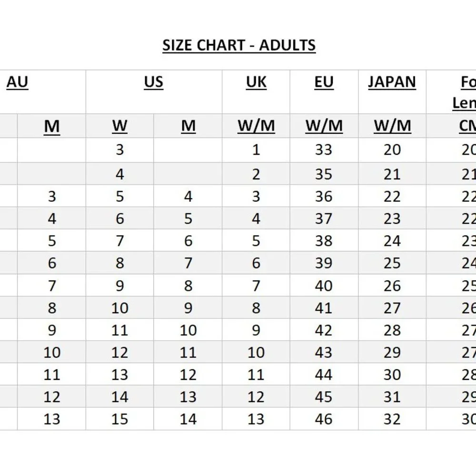Click the AU column header

tap(18, 82)
